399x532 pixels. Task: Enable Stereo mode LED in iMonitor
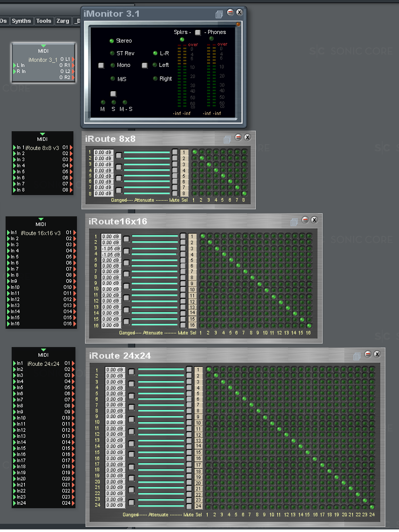click(111, 41)
